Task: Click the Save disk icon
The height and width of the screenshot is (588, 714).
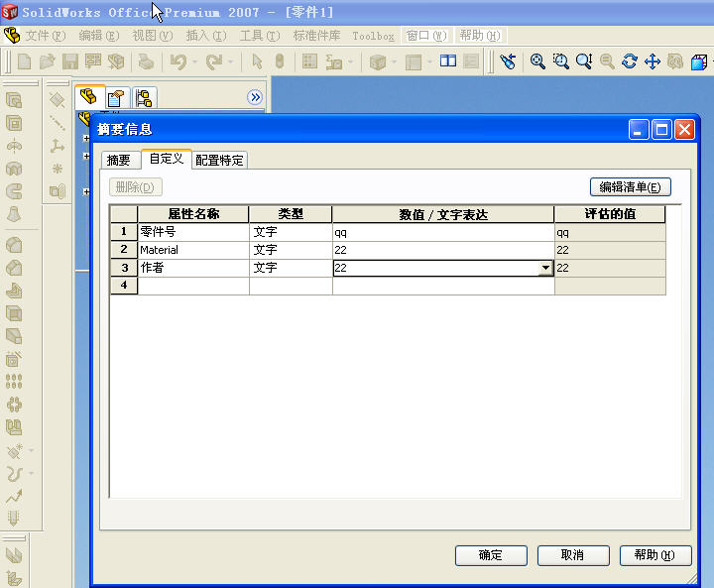Action: (x=70, y=61)
